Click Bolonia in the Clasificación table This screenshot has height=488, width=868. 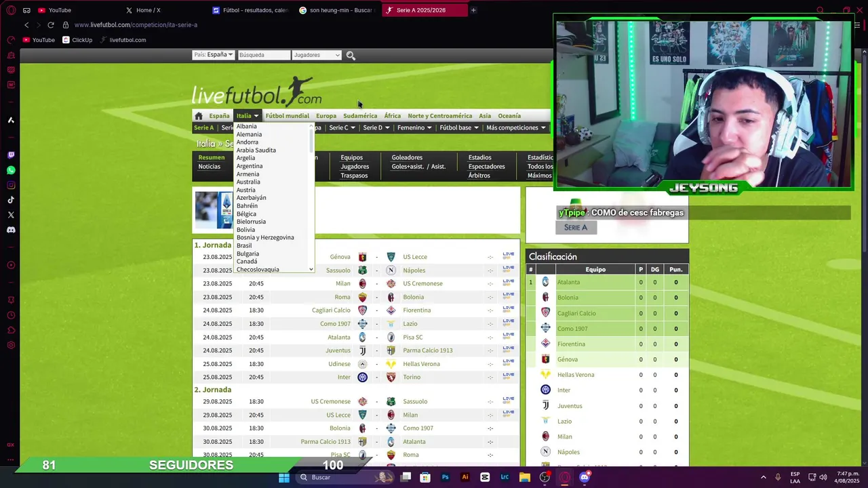click(568, 298)
